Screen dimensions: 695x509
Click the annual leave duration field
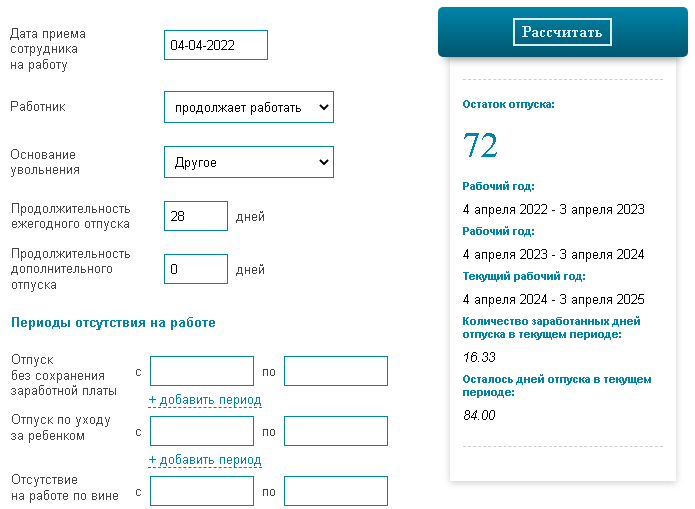[196, 216]
